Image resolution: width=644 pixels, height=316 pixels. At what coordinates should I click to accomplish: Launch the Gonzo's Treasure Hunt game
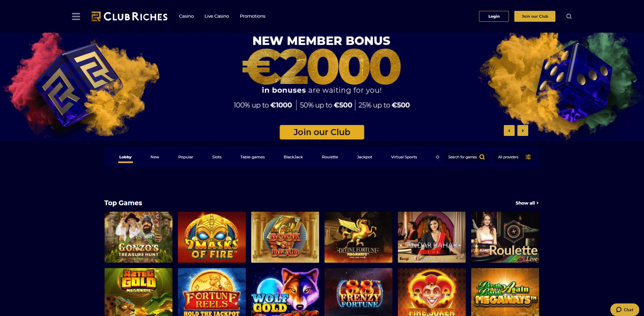(139, 237)
